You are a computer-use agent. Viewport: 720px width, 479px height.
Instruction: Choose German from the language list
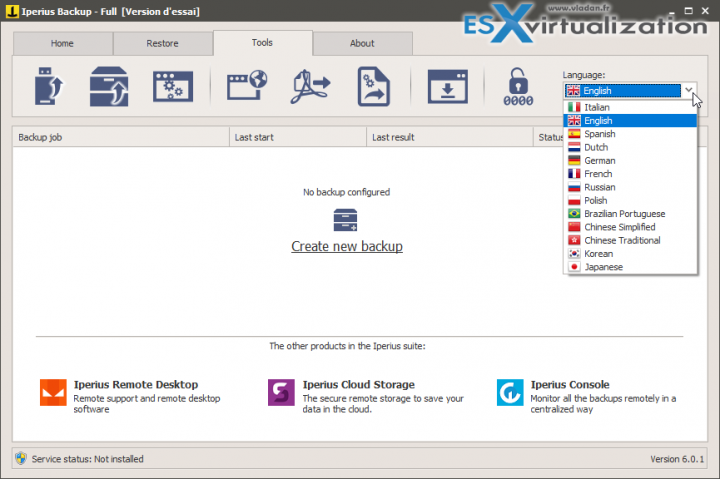pyautogui.click(x=630, y=160)
